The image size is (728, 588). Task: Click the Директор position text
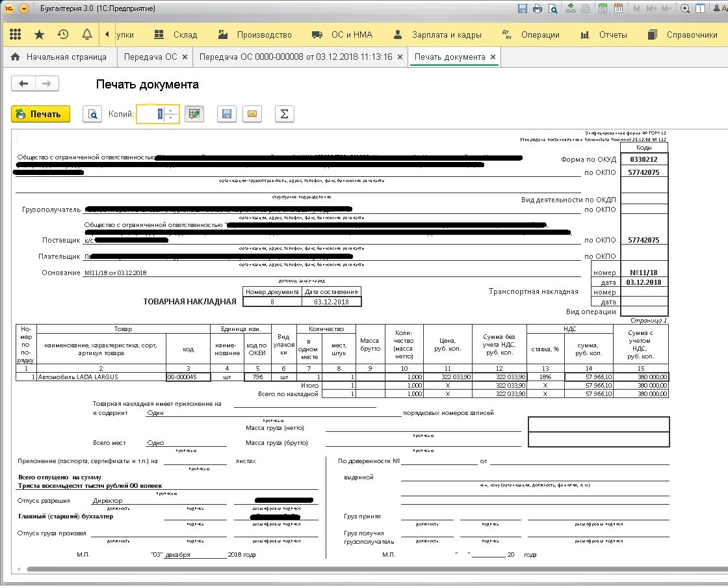point(108,501)
